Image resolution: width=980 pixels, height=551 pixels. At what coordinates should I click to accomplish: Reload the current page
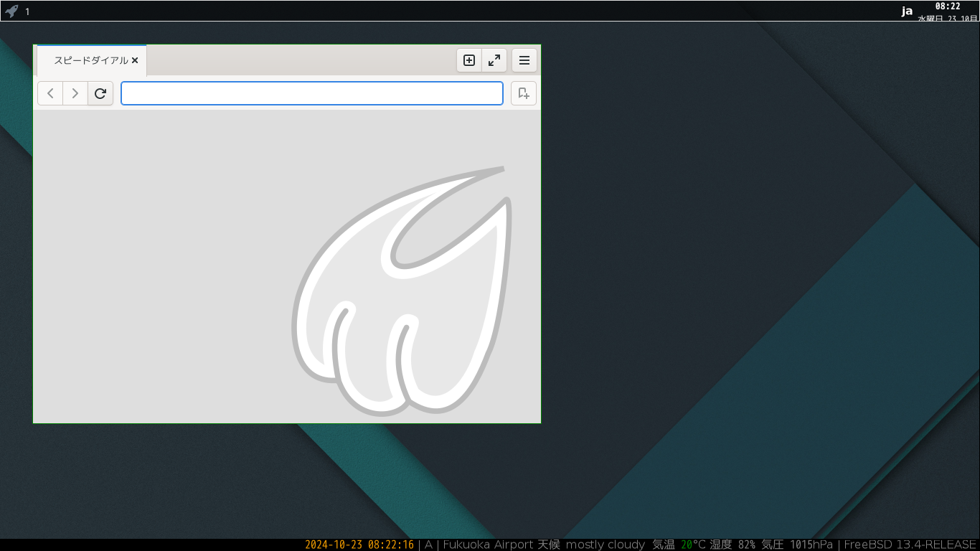click(x=100, y=93)
